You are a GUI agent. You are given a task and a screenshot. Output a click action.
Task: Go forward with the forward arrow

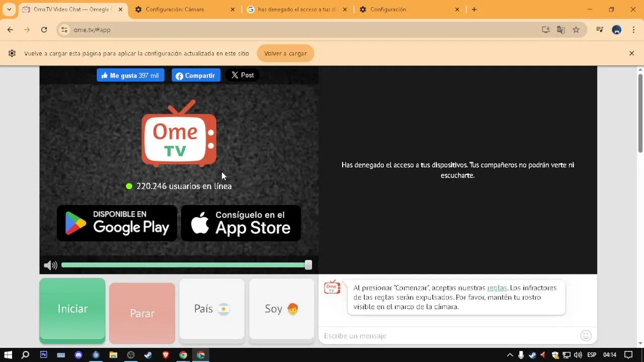pos(27,30)
